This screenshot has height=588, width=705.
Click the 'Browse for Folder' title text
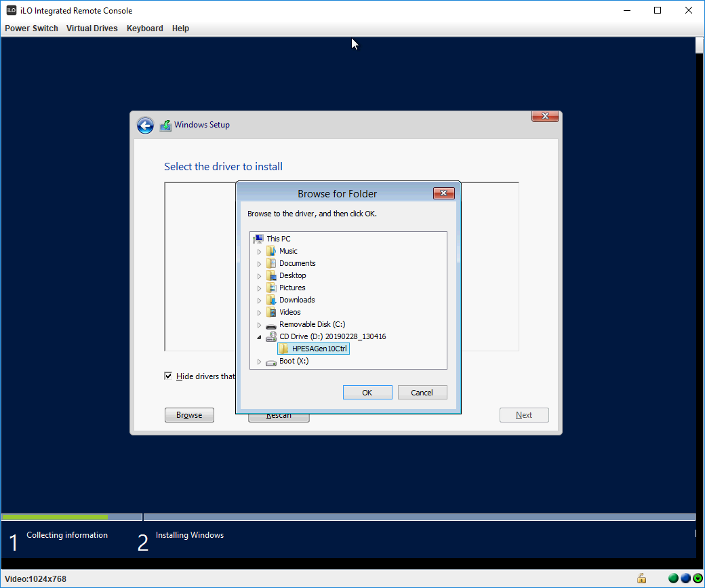coord(337,193)
